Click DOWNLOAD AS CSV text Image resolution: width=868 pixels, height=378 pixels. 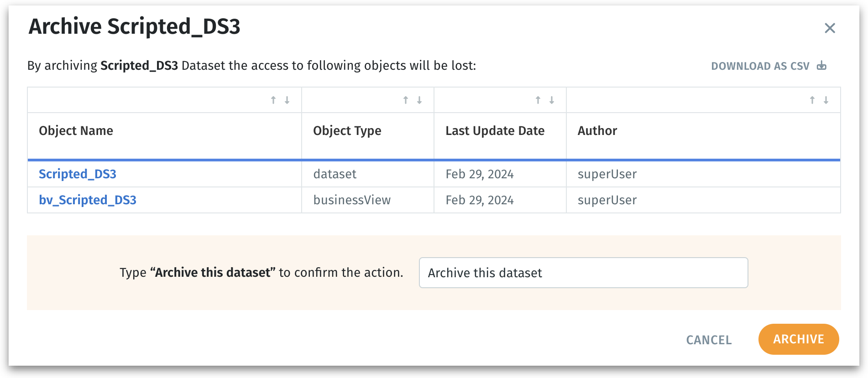[x=760, y=66]
